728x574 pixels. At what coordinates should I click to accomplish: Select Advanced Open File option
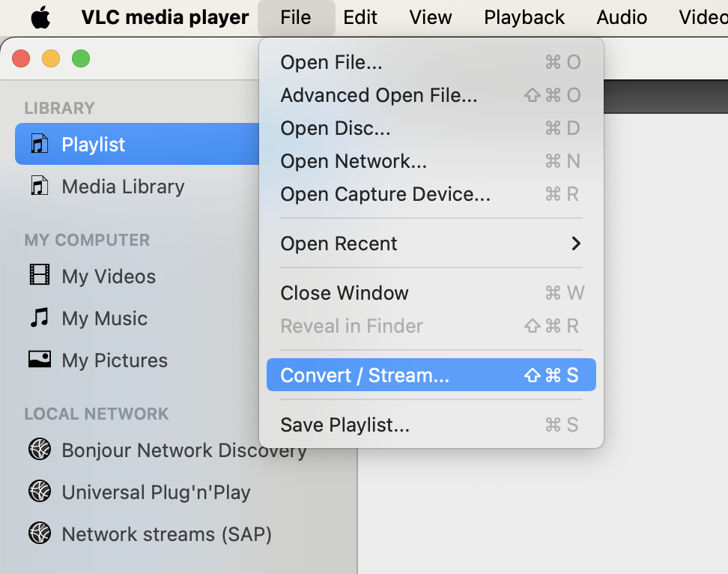tap(379, 95)
